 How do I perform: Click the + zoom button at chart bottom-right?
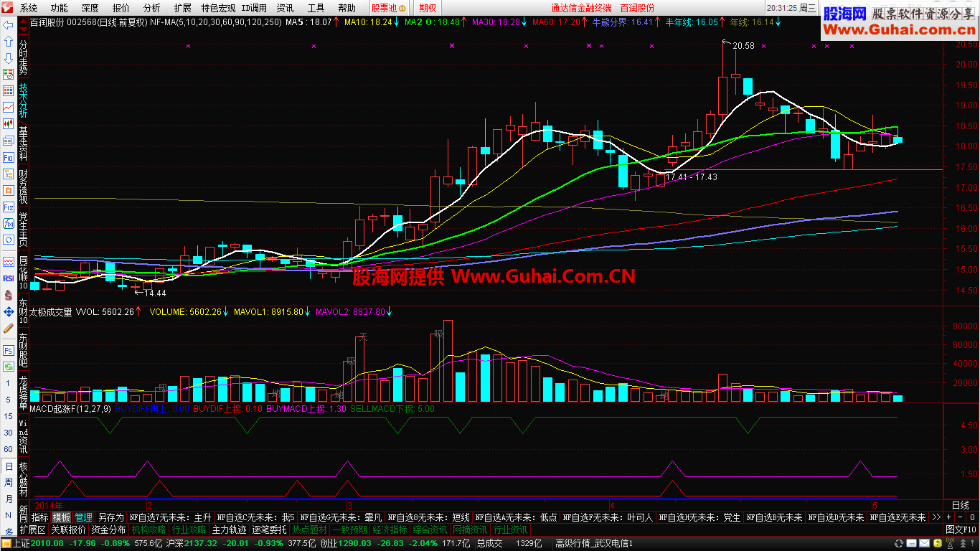pos(948,517)
